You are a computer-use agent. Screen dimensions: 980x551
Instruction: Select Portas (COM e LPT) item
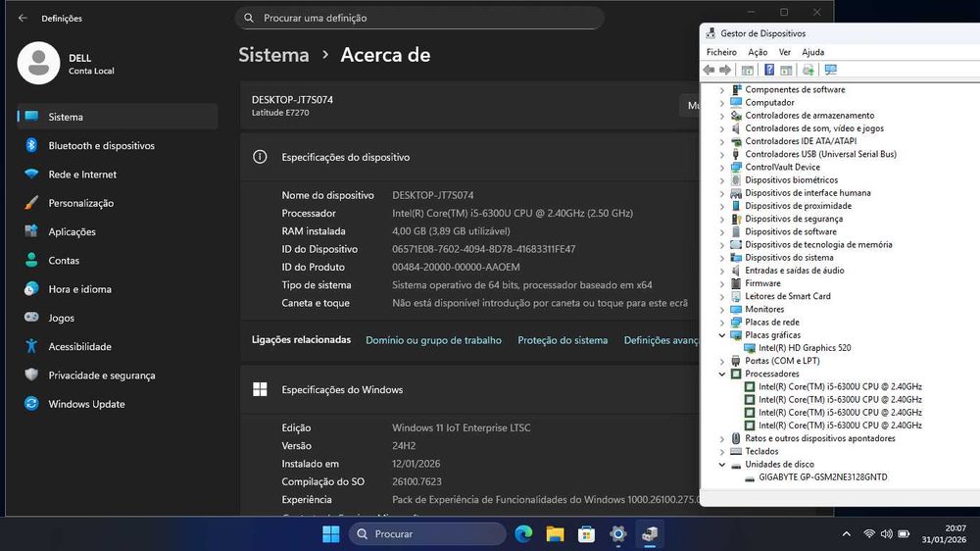(782, 361)
